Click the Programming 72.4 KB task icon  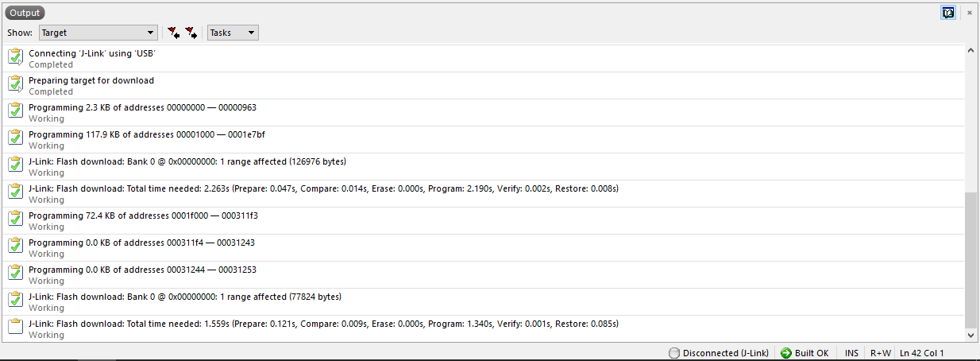coord(15,220)
